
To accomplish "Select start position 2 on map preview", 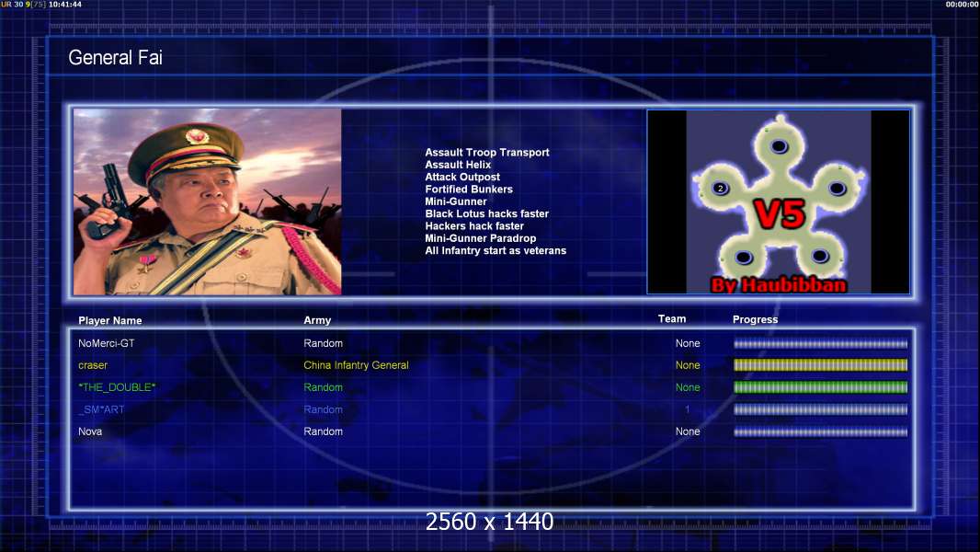I will coord(720,189).
